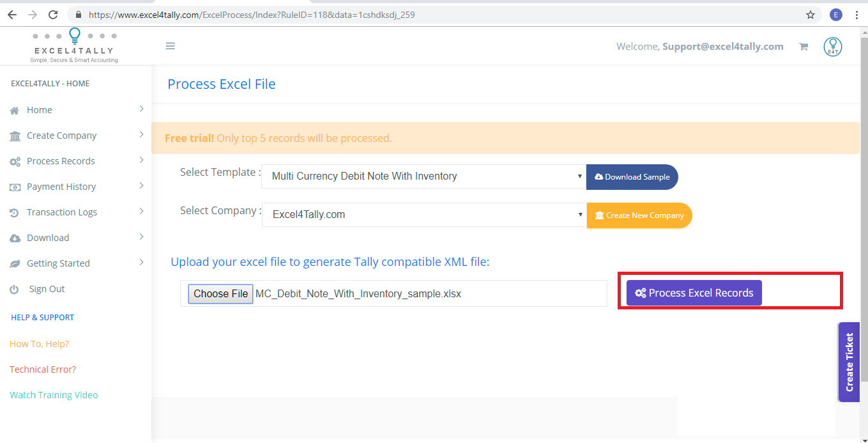Toggle sidebar with hamburger icon
Viewport: 868px width, 443px height.
(x=171, y=46)
